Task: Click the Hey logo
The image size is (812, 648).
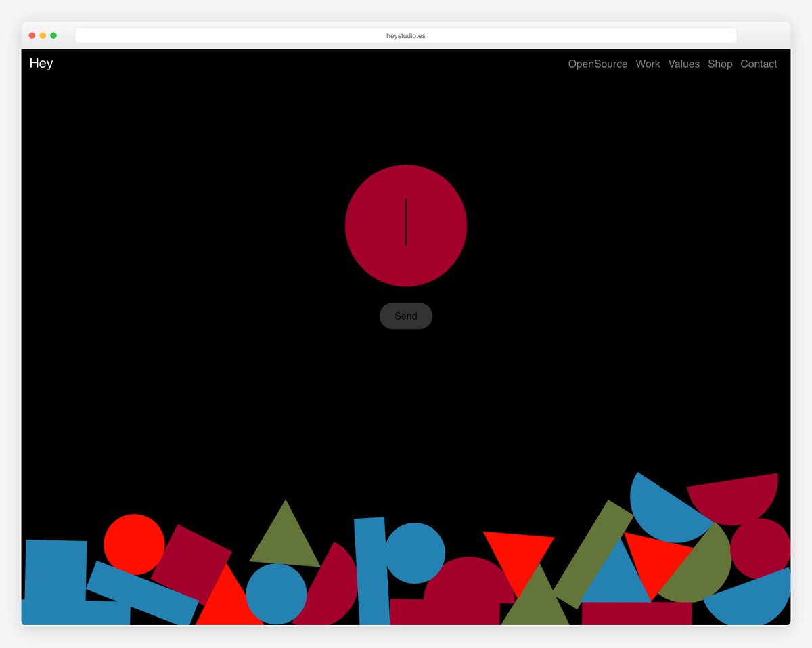Action: tap(41, 63)
